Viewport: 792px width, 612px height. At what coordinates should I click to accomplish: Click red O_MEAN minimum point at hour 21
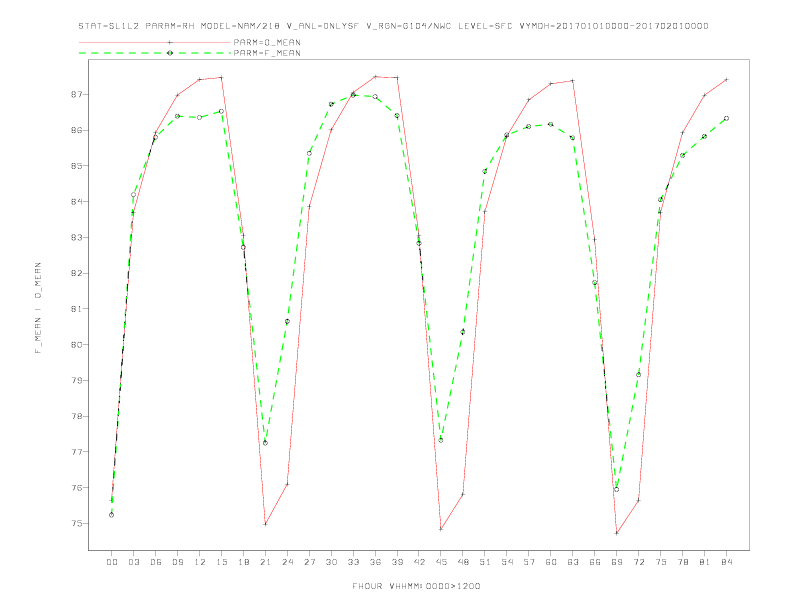(x=265, y=524)
